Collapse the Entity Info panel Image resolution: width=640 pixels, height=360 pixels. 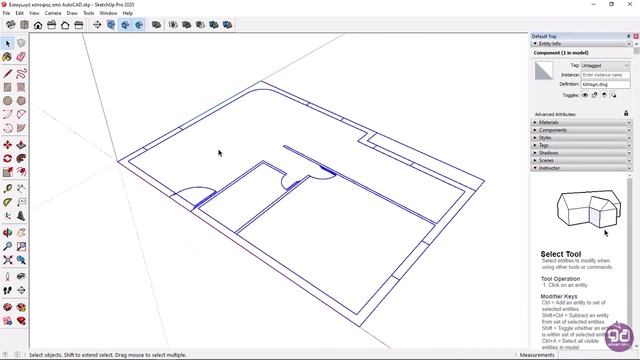[x=581, y=43]
